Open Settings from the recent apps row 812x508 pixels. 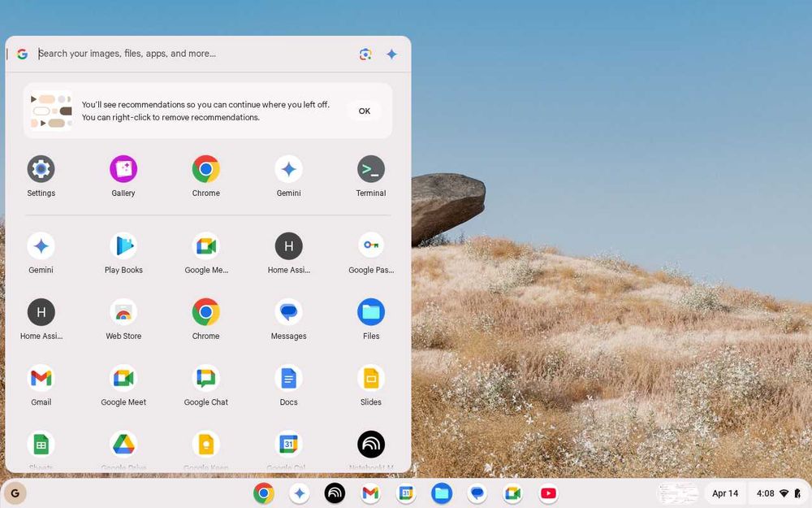(x=41, y=169)
